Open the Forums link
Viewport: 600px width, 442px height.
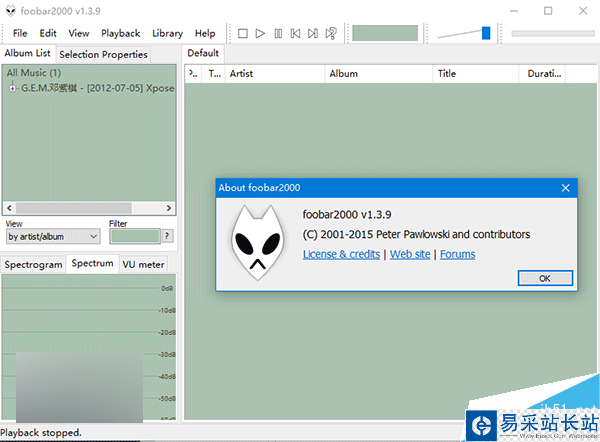coord(458,254)
